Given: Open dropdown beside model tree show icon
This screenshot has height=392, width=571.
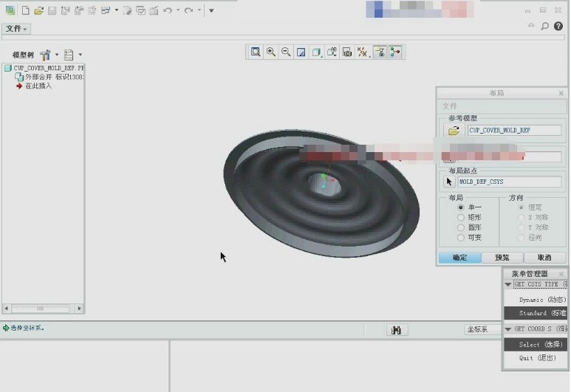Looking at the screenshot, I should tap(80, 55).
